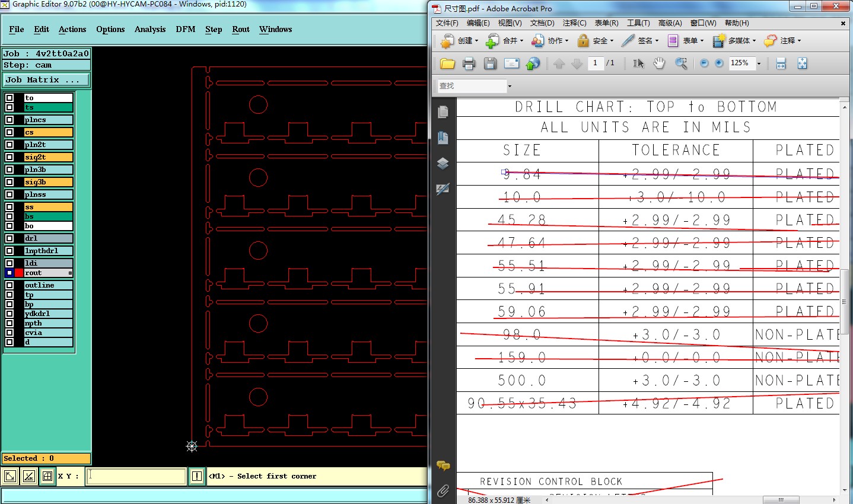Image resolution: width=853 pixels, height=504 pixels.
Task: Open the Layers panel in Acrobat sidebar
Action: pos(443,164)
